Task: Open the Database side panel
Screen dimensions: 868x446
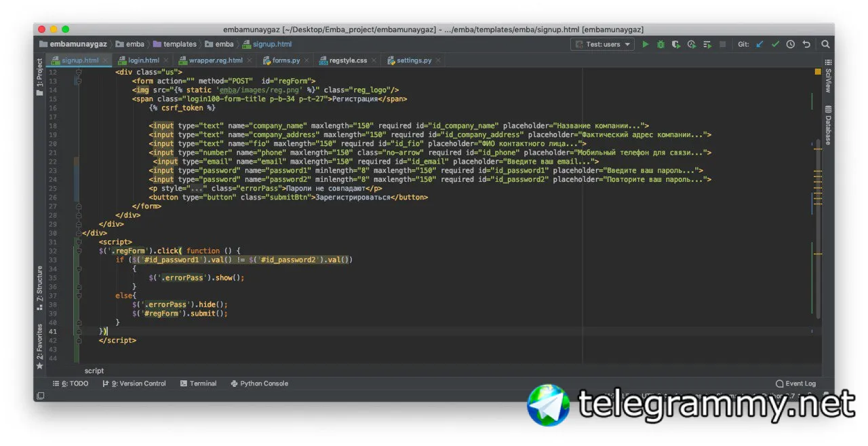Action: coord(827,125)
